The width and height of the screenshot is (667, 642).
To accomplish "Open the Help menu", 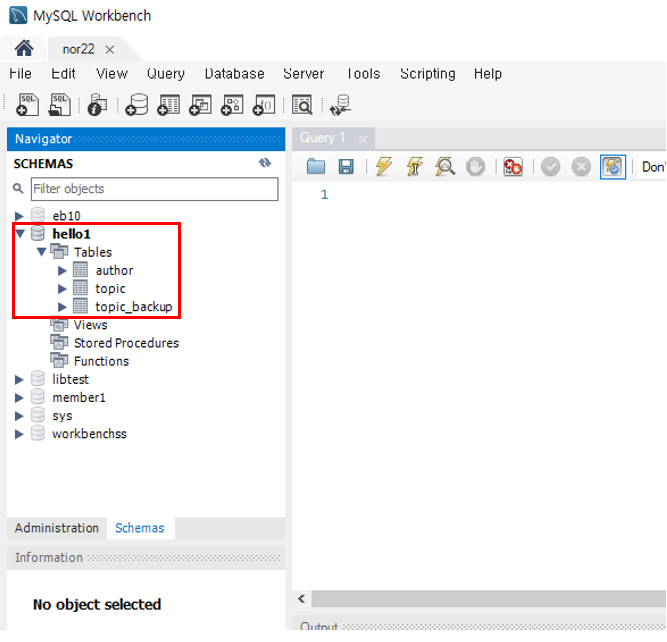I will tap(488, 74).
